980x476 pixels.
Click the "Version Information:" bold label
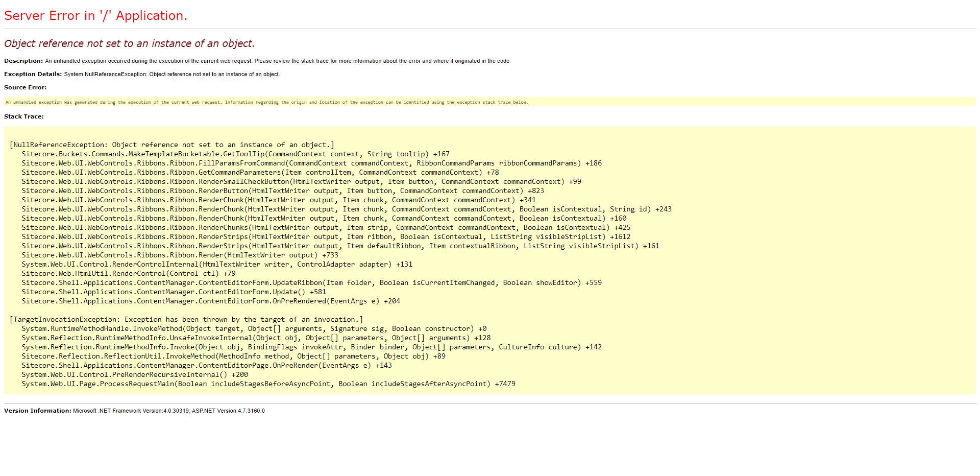click(x=38, y=411)
